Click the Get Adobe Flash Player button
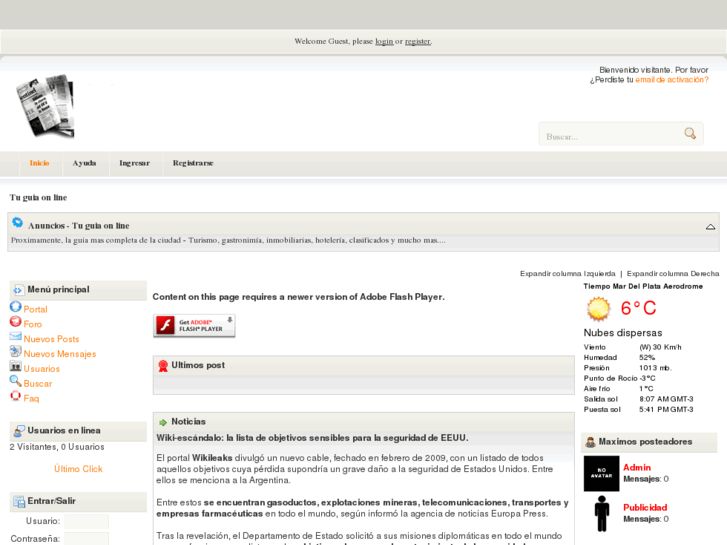 click(x=194, y=326)
